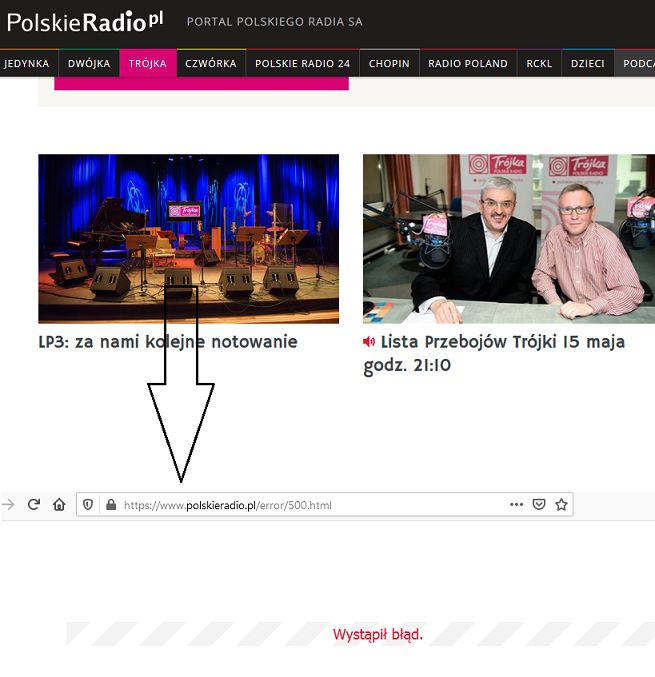Bookmark this page with the star icon
This screenshot has width=655, height=677.
tap(561, 504)
